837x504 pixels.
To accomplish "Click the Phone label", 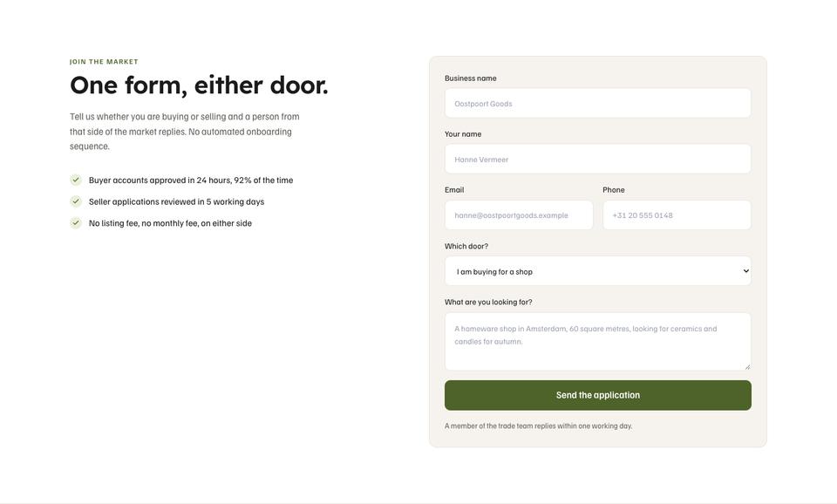I will (x=613, y=189).
